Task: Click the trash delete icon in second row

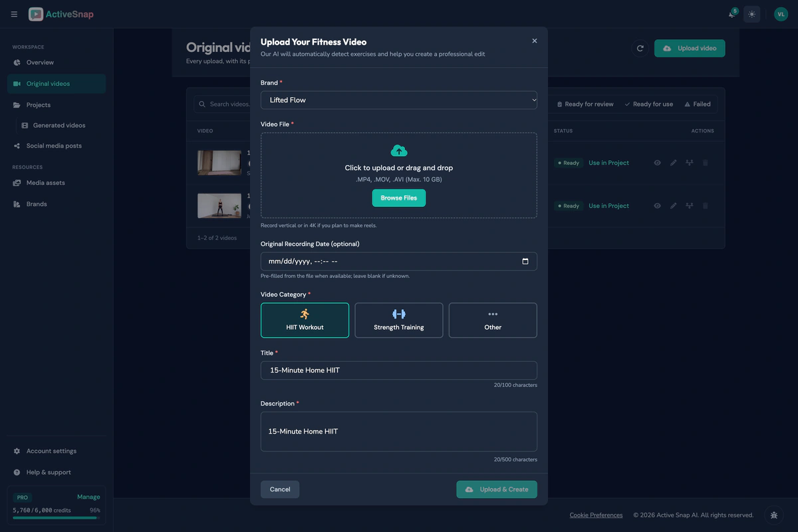Action: (x=706, y=206)
